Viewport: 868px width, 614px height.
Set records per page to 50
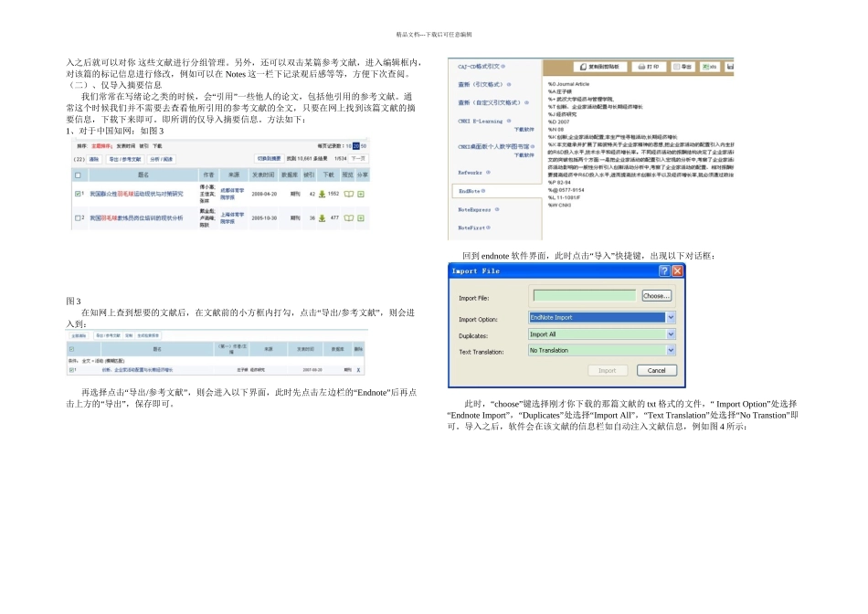pos(363,146)
